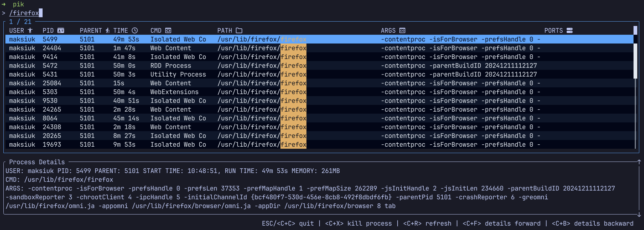Click the CMD column terminal icon
644x230 pixels.
tap(168, 30)
